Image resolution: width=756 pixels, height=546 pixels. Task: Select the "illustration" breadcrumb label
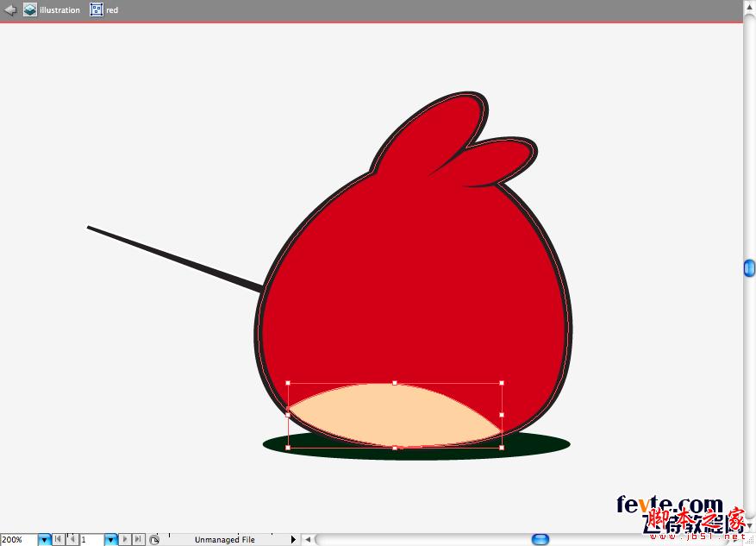tap(59, 10)
